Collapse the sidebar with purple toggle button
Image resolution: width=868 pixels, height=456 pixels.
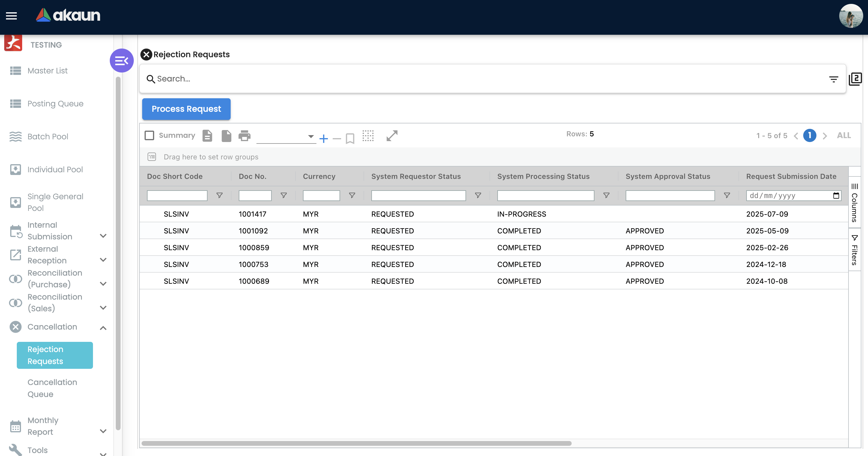pyautogui.click(x=122, y=61)
